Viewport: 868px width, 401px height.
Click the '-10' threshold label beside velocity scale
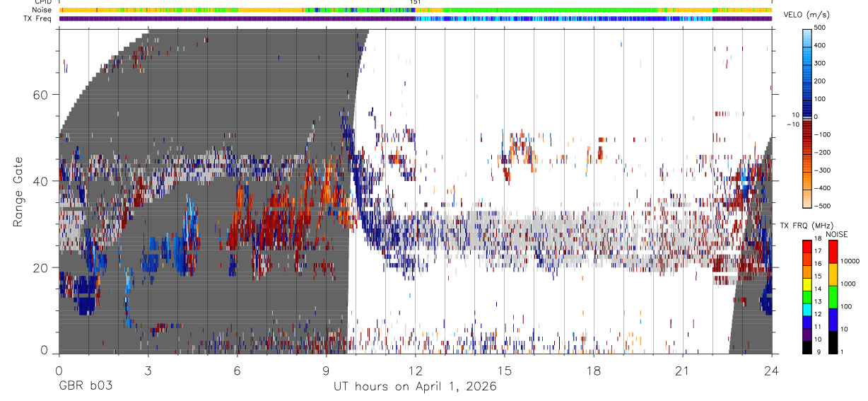(794, 124)
